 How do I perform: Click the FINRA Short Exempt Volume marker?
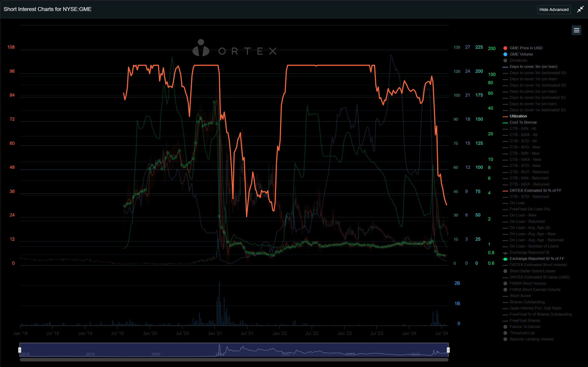tap(506, 289)
